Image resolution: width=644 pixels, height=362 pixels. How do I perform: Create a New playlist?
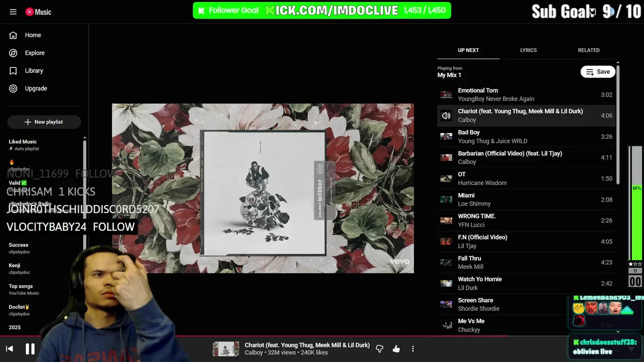44,122
